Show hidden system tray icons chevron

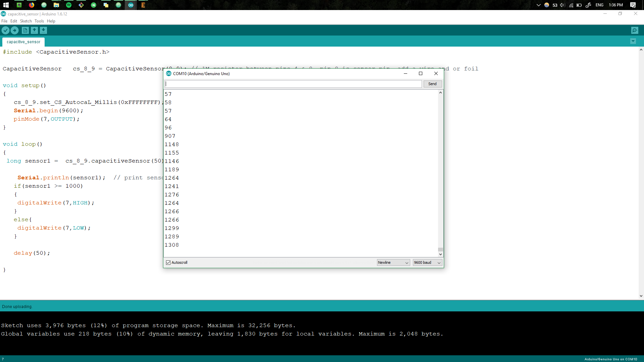point(539,5)
